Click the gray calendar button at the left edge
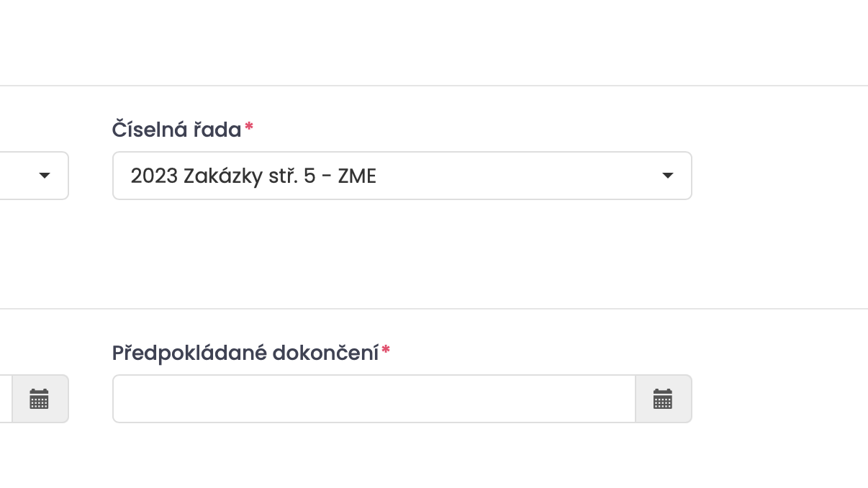Screen dimensions: 868x488 [40, 399]
